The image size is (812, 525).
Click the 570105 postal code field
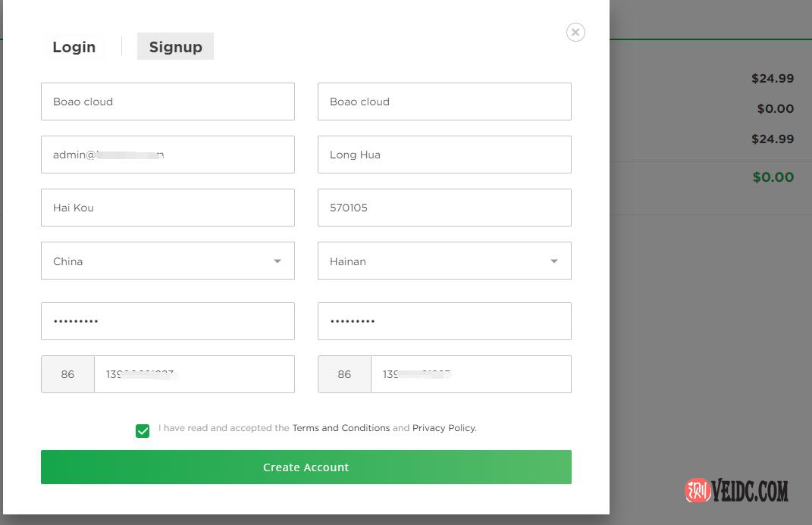[x=444, y=208]
